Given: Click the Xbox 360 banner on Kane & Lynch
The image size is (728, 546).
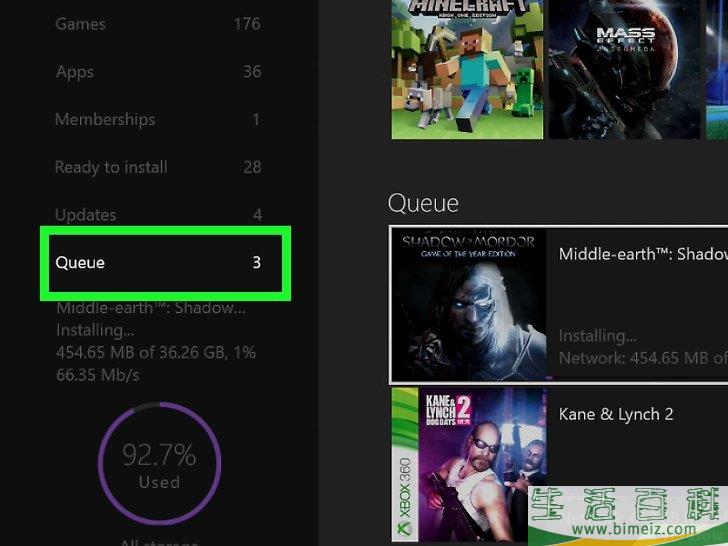Looking at the screenshot, I should coord(405,464).
